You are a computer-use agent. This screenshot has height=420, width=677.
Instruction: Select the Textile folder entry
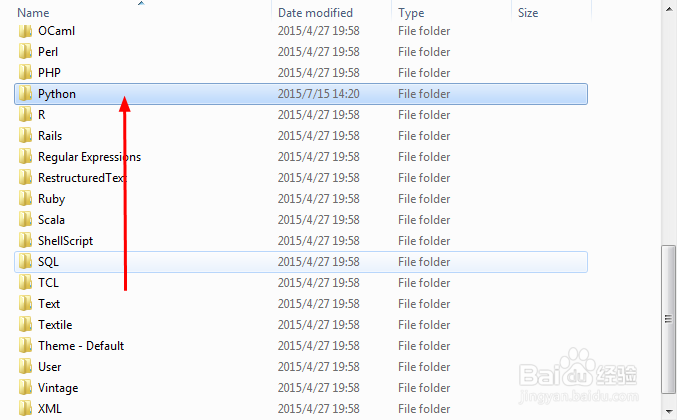click(x=301, y=325)
